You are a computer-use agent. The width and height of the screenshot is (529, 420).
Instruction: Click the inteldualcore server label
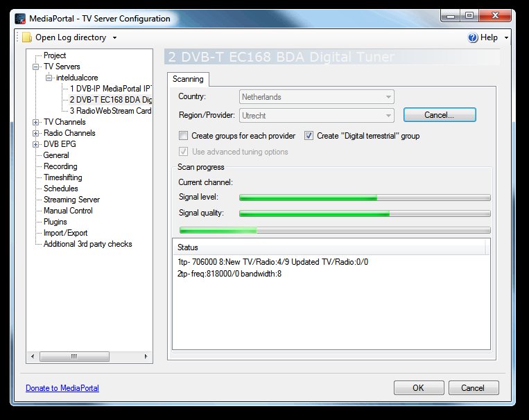tap(77, 78)
